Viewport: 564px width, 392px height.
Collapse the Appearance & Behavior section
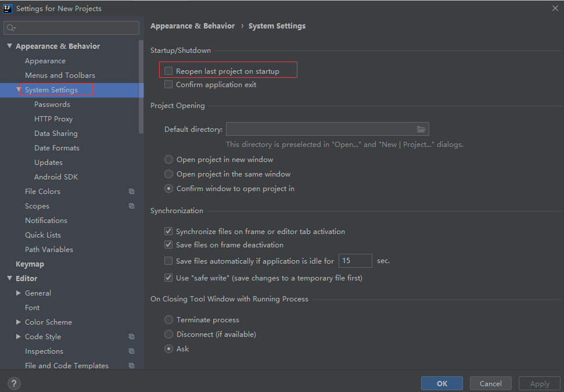9,46
